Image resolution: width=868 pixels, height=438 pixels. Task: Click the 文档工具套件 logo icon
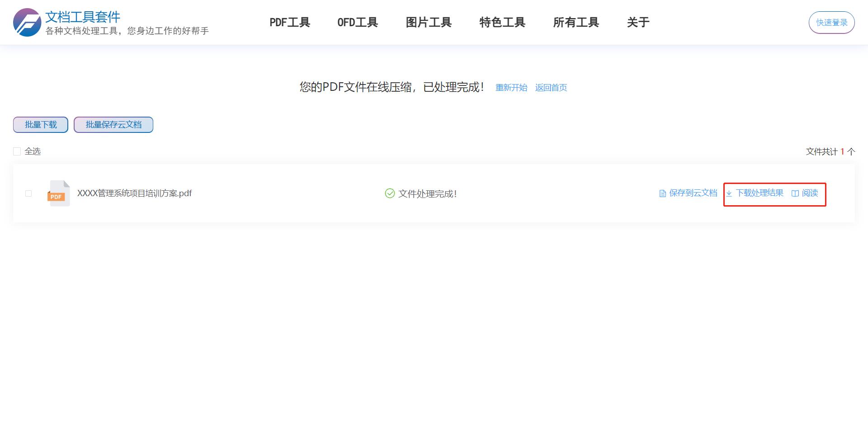27,21
